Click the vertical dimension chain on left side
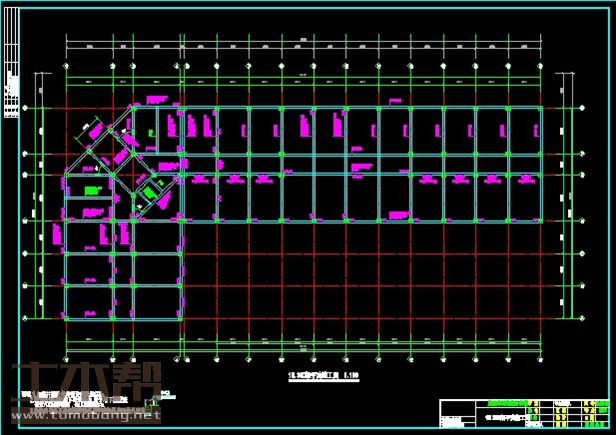This screenshot has width=616, height=435. tap(40, 200)
